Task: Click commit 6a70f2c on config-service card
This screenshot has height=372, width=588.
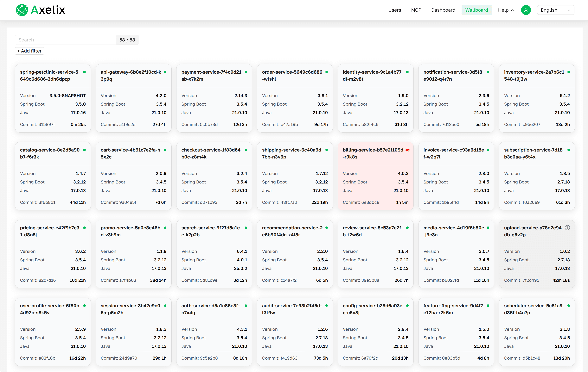Action: click(x=360, y=358)
